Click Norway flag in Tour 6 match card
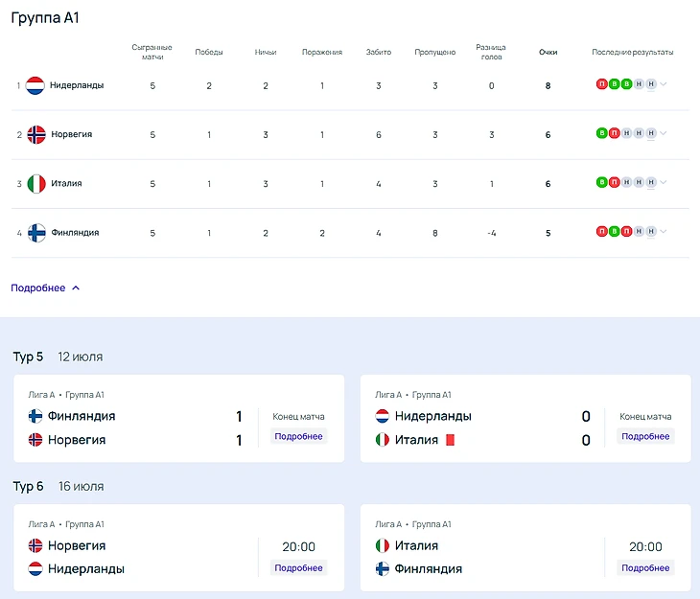The width and height of the screenshot is (700, 599). click(35, 545)
